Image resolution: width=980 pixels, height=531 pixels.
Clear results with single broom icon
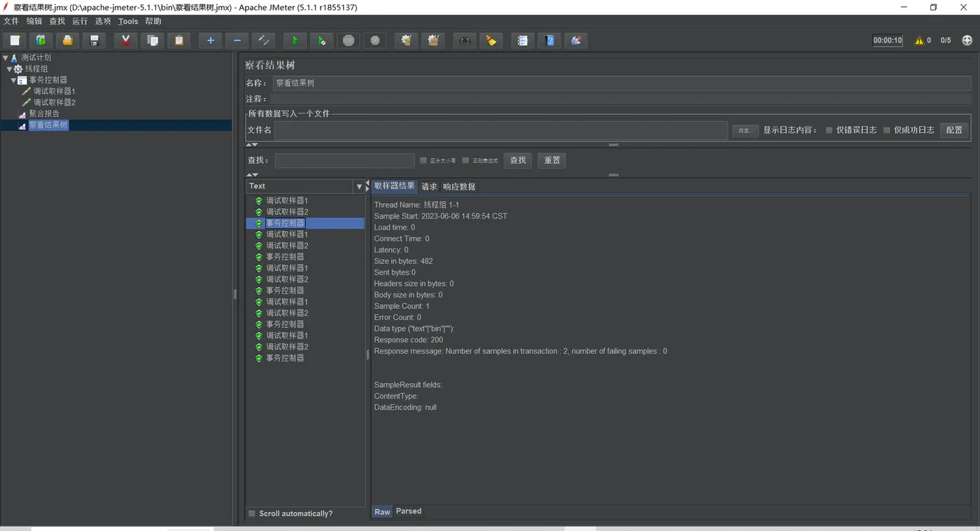coord(406,41)
